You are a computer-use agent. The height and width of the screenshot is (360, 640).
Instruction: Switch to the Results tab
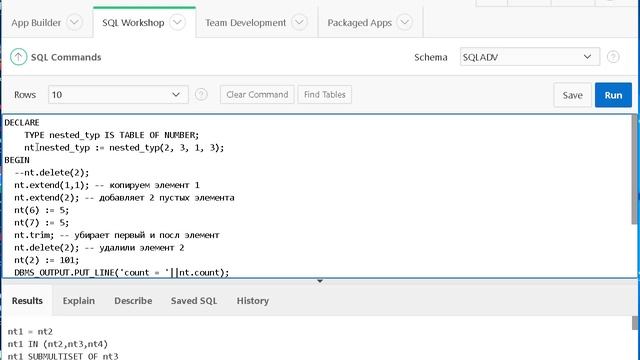27,301
